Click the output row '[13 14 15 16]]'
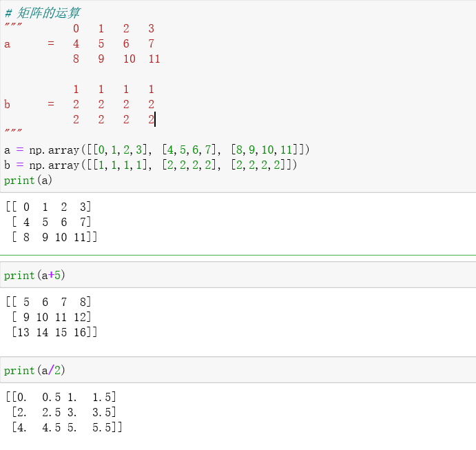The width and height of the screenshot is (476, 450). point(54,332)
